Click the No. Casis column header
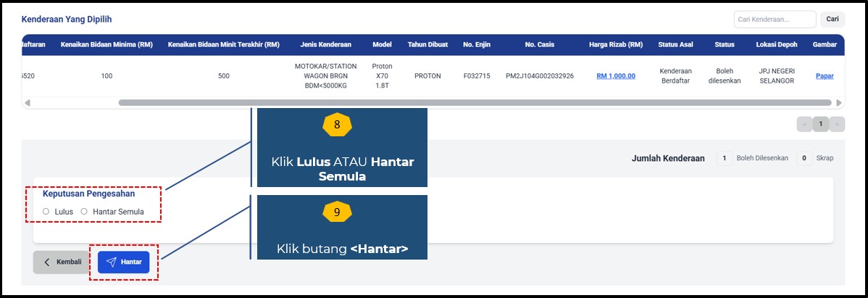The height and width of the screenshot is (298, 868). click(538, 44)
